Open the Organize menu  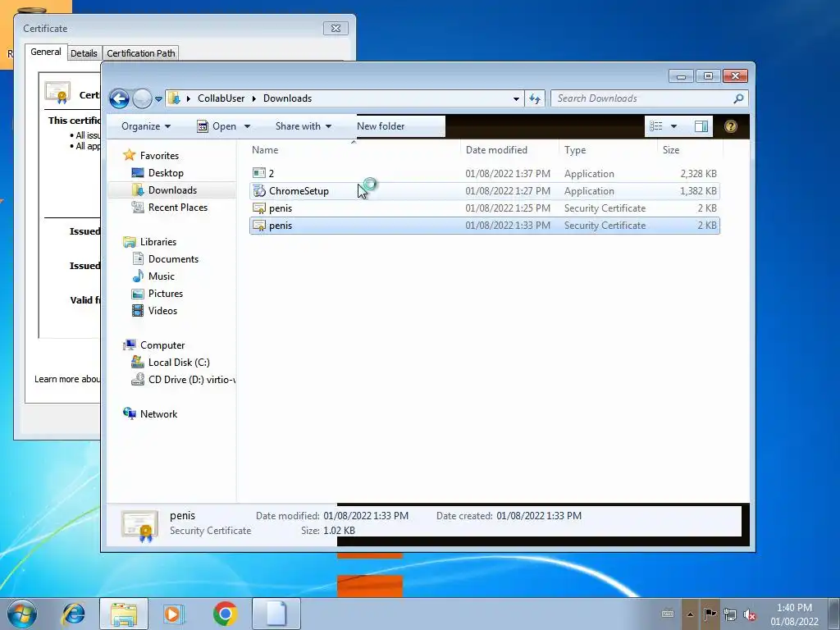tap(146, 126)
